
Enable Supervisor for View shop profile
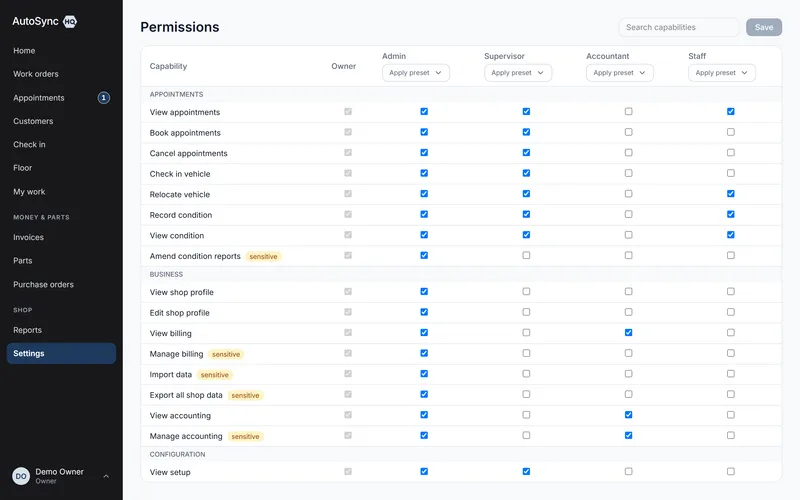tap(526, 291)
